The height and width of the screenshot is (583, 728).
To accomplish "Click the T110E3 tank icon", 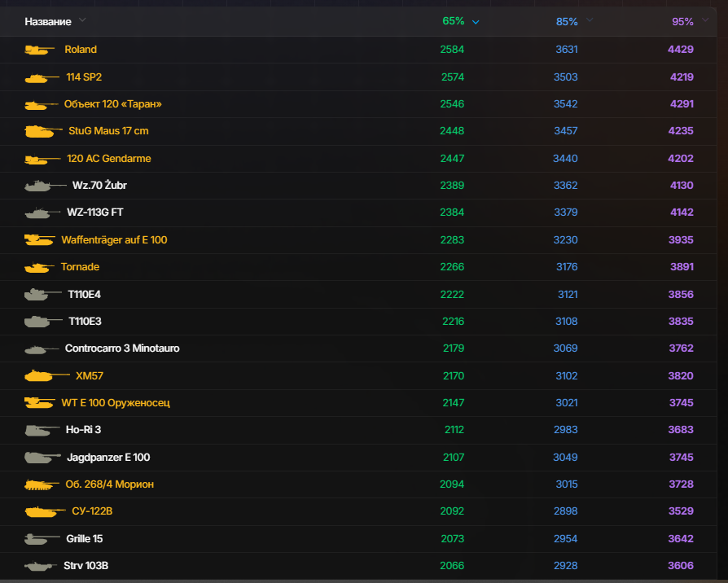I will [x=43, y=321].
